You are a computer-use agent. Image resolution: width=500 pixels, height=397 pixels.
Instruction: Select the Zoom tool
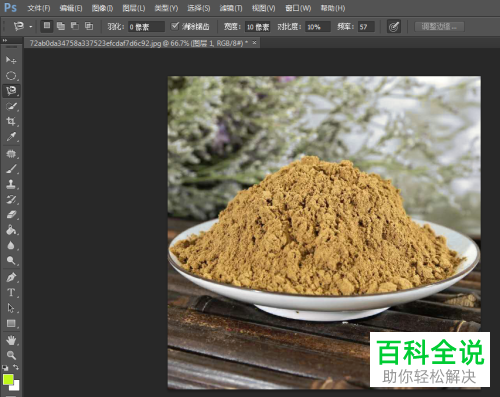[11, 355]
